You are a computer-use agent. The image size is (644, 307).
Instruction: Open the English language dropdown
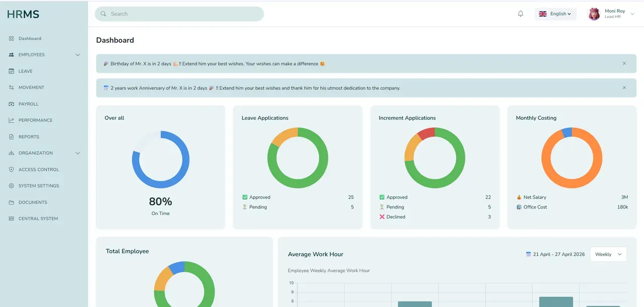[555, 14]
